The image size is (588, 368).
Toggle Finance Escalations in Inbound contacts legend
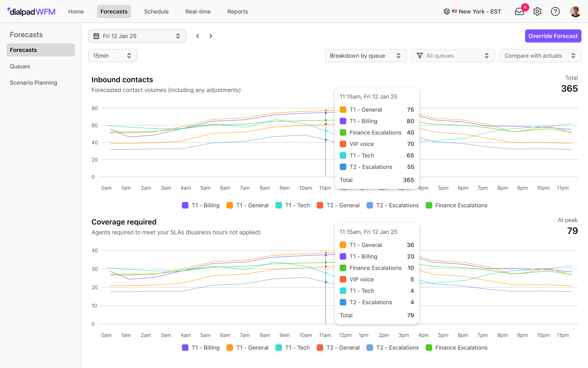[x=457, y=205]
